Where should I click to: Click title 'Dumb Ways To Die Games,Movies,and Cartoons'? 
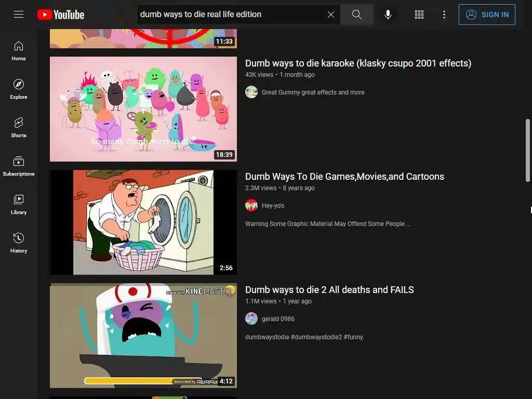[x=345, y=177]
